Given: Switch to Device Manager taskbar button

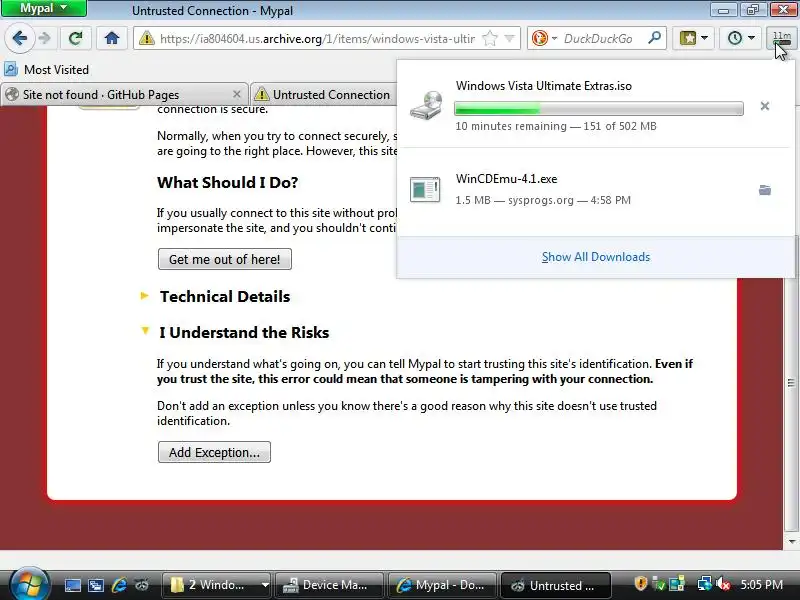Looking at the screenshot, I should (329, 585).
